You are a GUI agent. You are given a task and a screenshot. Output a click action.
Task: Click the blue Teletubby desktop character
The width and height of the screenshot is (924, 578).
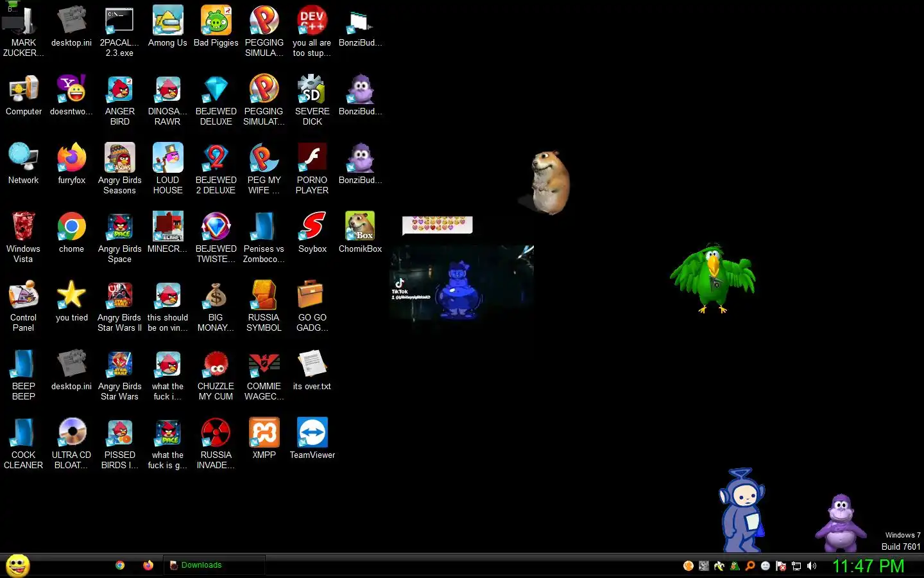[x=742, y=510]
